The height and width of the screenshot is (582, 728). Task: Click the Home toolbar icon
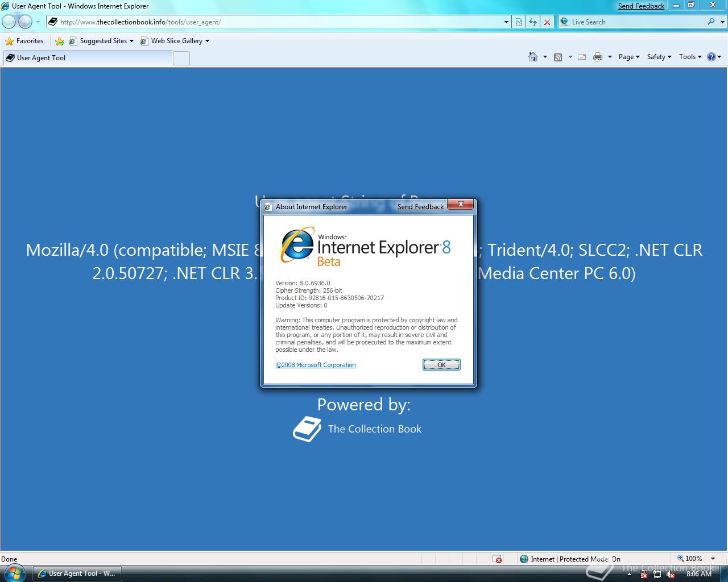[x=533, y=57]
